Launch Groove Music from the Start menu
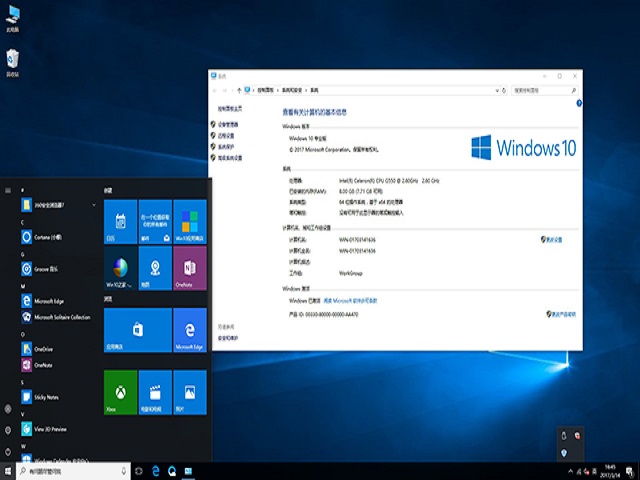Screen dimensions: 640x480 (x=46, y=269)
